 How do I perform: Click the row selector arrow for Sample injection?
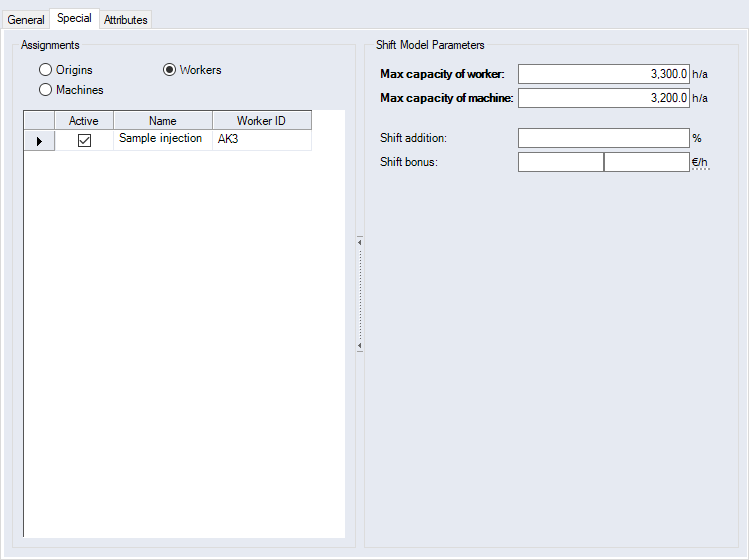click(x=39, y=141)
